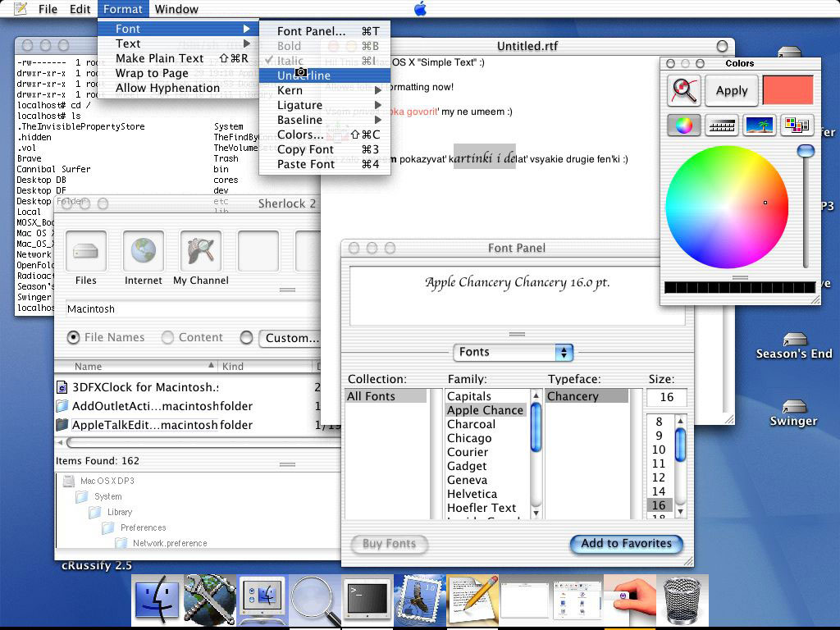The width and height of the screenshot is (840, 630).
Task: Choose Underline from the Font submenu
Action: pyautogui.click(x=325, y=75)
